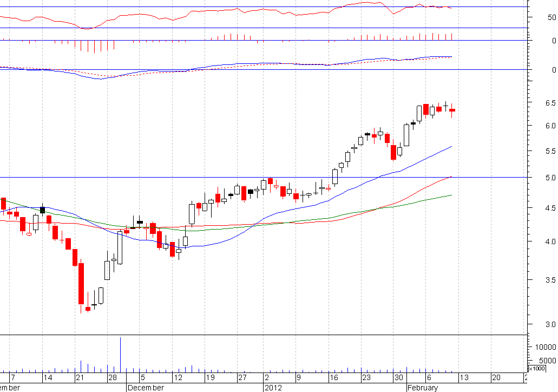Click the 19 date label in December

pyautogui.click(x=210, y=378)
